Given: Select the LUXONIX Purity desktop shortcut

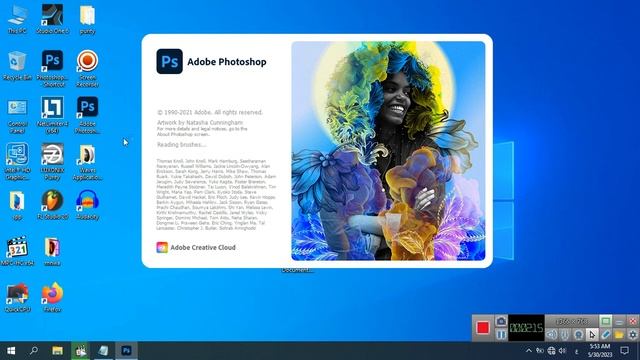Looking at the screenshot, I should [52, 162].
